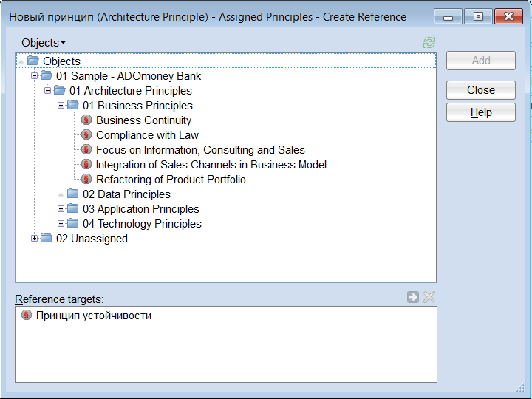
Task: Click the 01 Architecture Principles folder icon
Action: point(60,91)
